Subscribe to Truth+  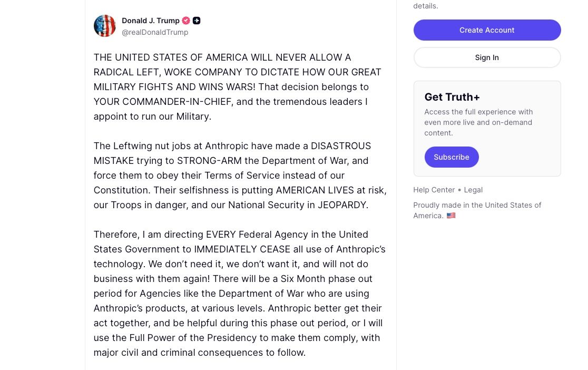tap(452, 157)
